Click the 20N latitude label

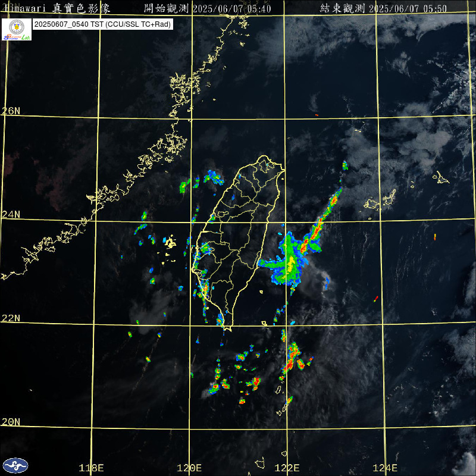click(11, 422)
